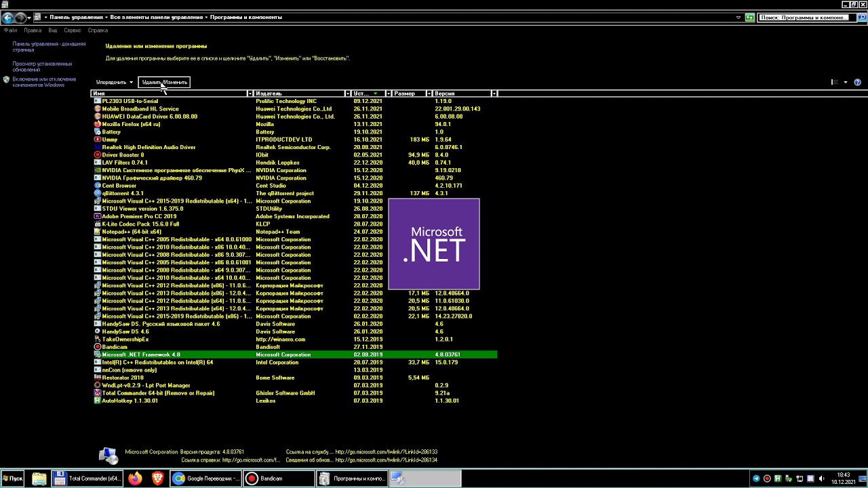Screen dimensions: 868x488
Task: Click the volume speaker tray icon
Action: click(822, 479)
